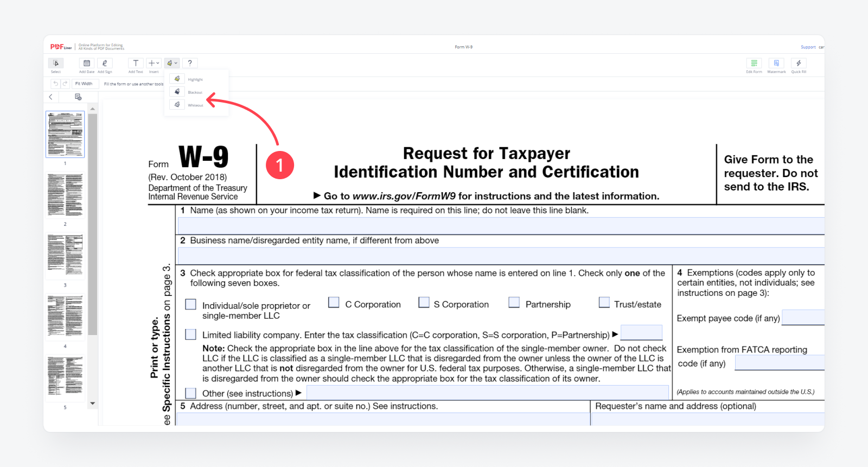Click the PDFLiner logo

tap(61, 47)
